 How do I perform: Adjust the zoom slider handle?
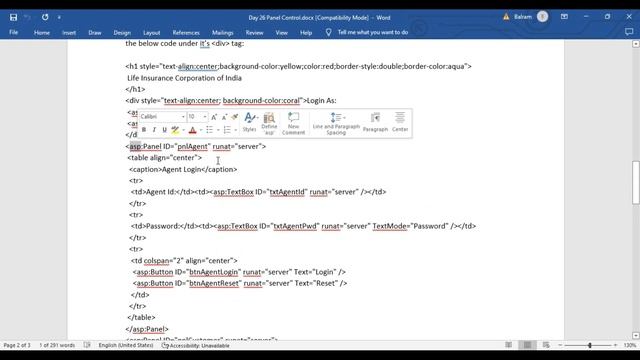590,345
